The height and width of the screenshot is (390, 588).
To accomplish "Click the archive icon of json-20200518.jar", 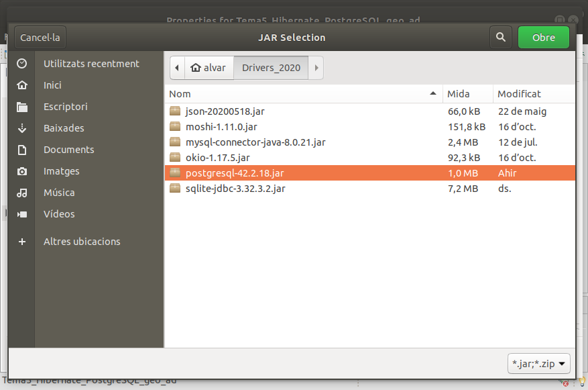I will click(x=175, y=111).
